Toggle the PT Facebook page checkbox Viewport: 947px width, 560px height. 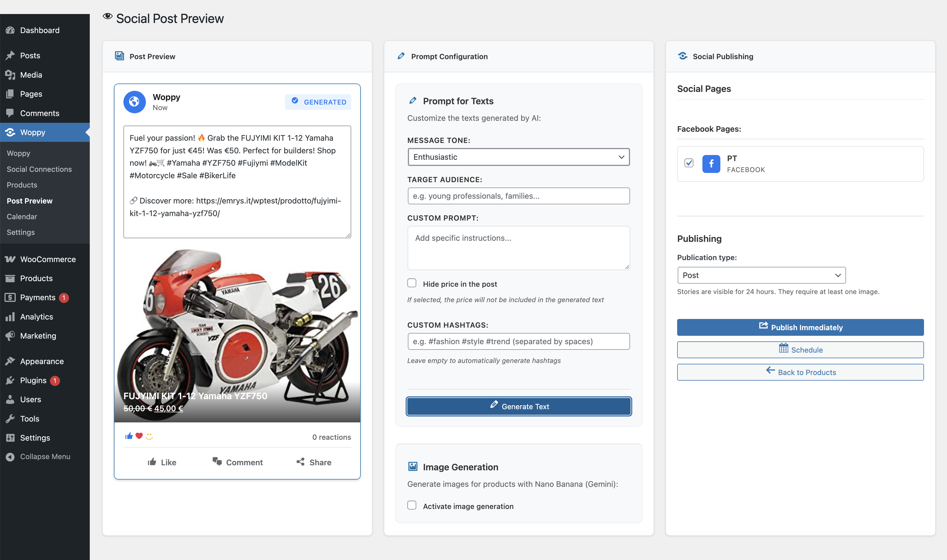(689, 163)
